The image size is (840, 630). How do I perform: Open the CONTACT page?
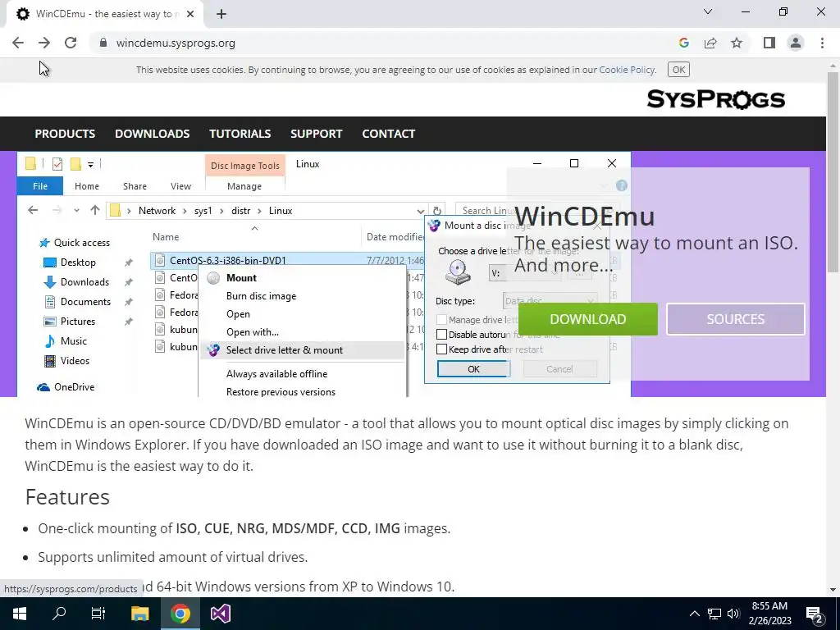tap(388, 134)
